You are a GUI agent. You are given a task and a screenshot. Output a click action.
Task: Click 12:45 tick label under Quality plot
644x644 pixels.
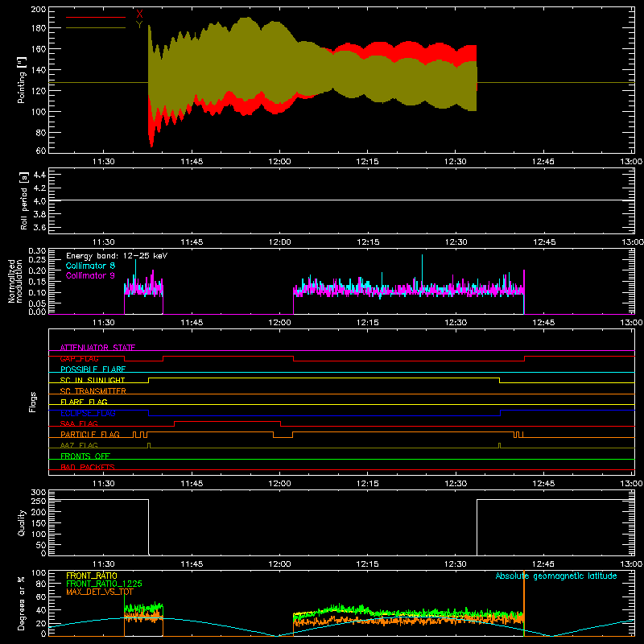click(543, 564)
